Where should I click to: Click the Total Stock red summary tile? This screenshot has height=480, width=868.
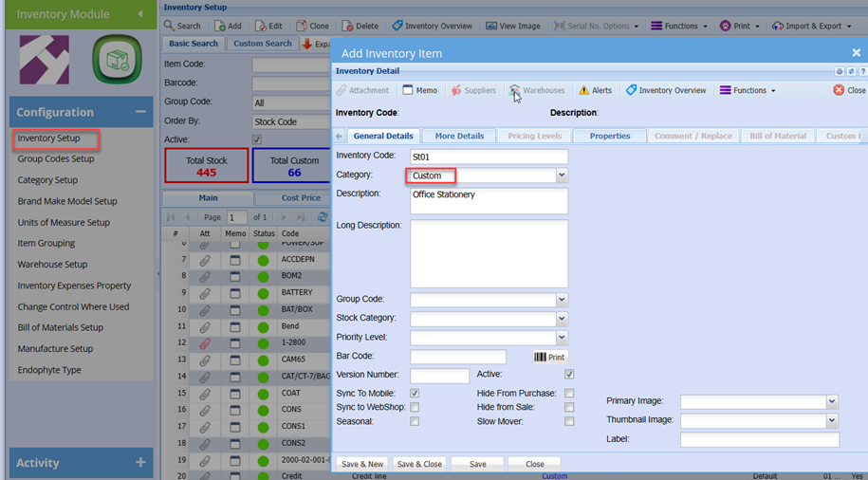[x=207, y=166]
